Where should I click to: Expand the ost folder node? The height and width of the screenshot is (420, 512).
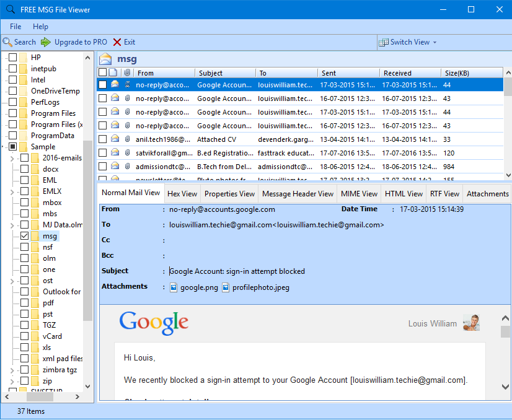[12, 281]
